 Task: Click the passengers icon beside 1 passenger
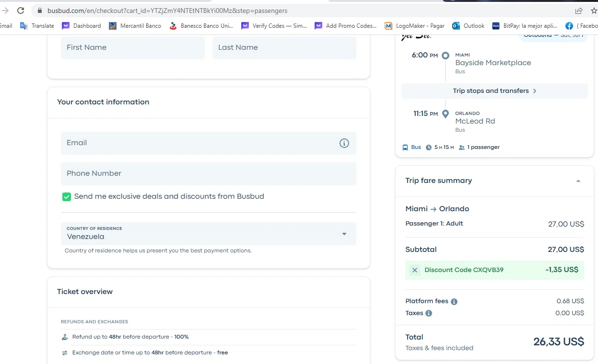[462, 148]
